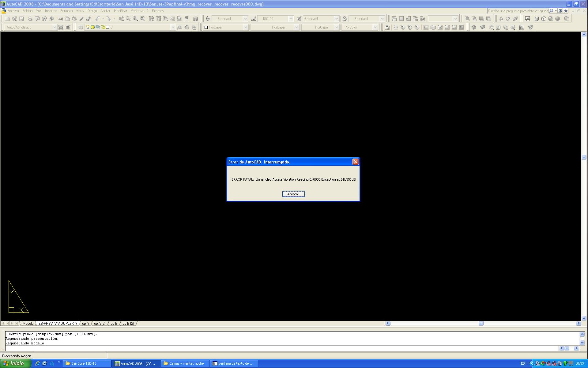This screenshot has width=588, height=368.
Task: Open the QuickCalc calculator icon
Action: [187, 19]
